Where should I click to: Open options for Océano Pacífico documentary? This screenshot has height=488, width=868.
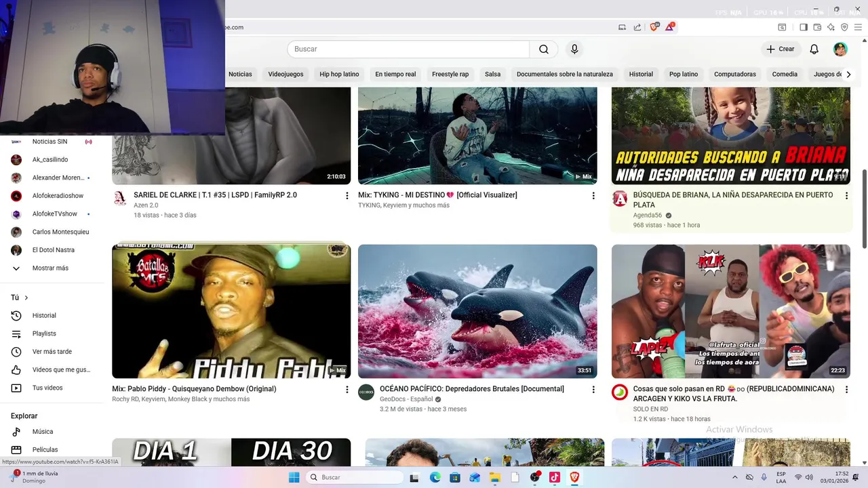[593, 390]
